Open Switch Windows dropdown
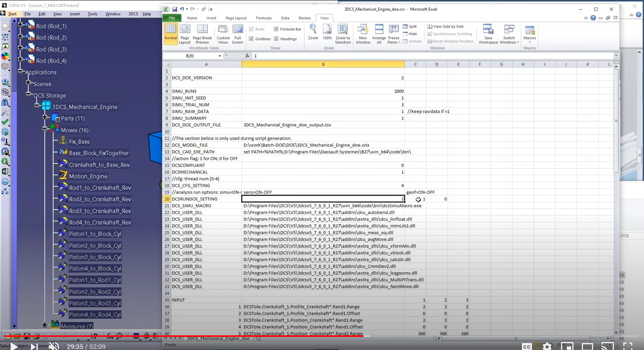Viewport: 644px width, 350px height. coord(509,33)
